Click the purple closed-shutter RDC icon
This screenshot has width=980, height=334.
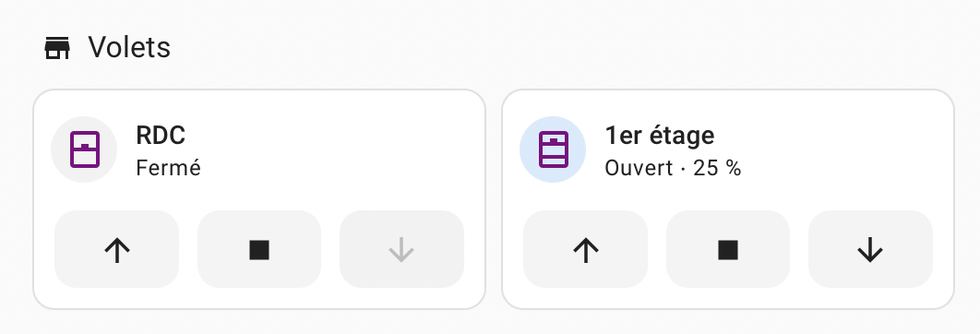coord(84,149)
